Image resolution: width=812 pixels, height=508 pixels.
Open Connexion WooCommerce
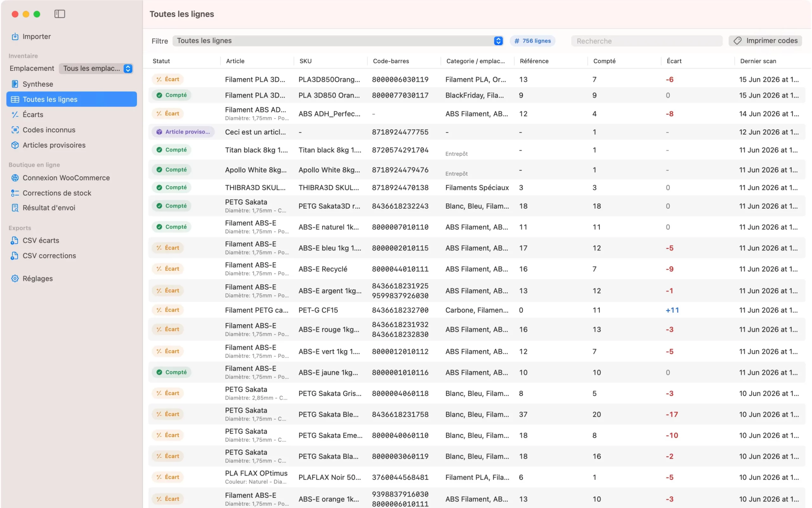pyautogui.click(x=66, y=178)
